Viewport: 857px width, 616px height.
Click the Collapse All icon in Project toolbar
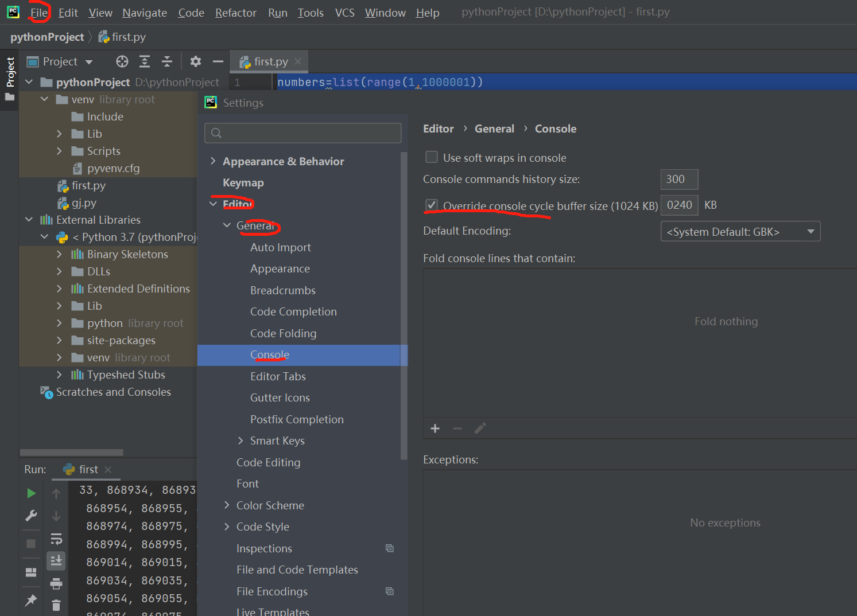coord(167,61)
